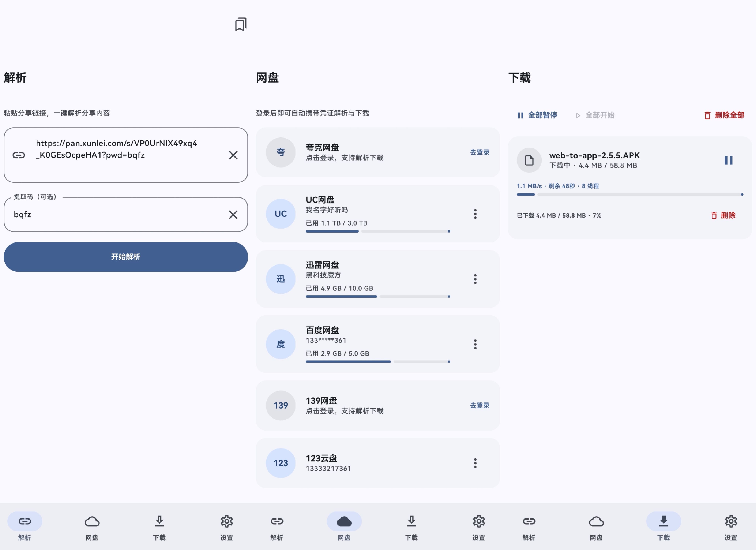Open more options for 迅雷网盘

pyautogui.click(x=475, y=279)
